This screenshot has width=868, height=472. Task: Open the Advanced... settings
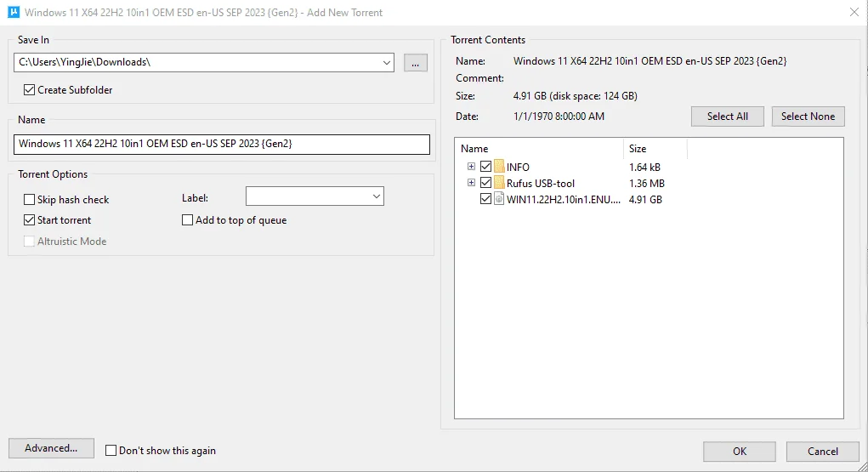52,448
